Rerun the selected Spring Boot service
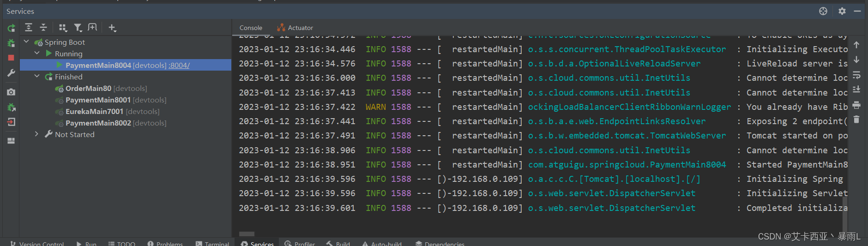The image size is (868, 246). [11, 28]
